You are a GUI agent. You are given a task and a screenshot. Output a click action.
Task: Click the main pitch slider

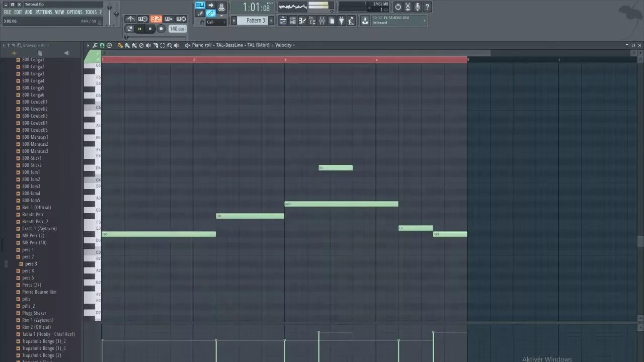pos(117,14)
